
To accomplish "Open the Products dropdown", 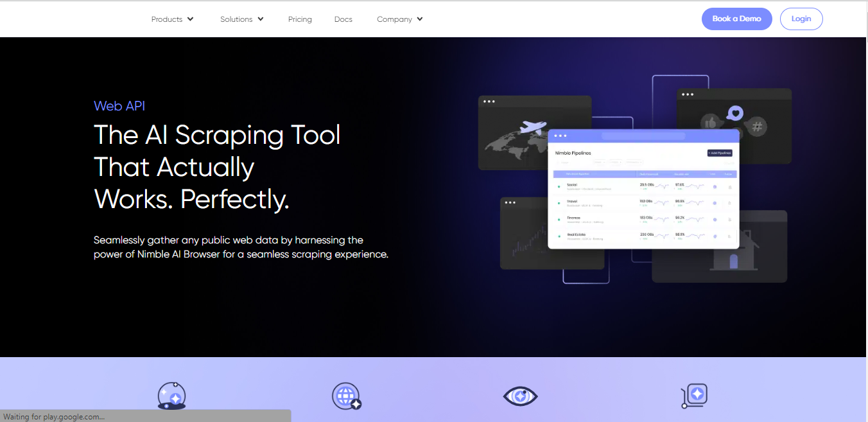I will click(x=172, y=19).
